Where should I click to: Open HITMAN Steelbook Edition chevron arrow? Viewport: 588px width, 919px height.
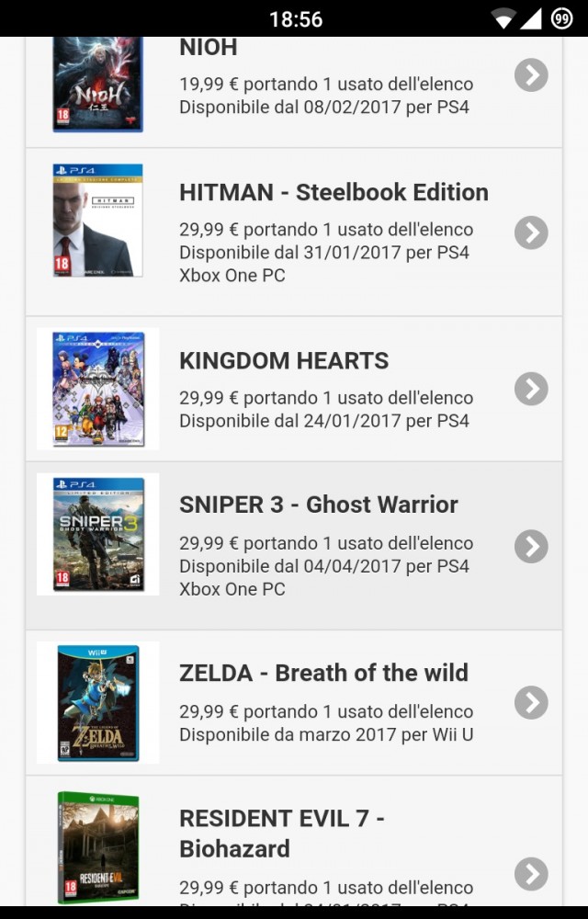[531, 233]
